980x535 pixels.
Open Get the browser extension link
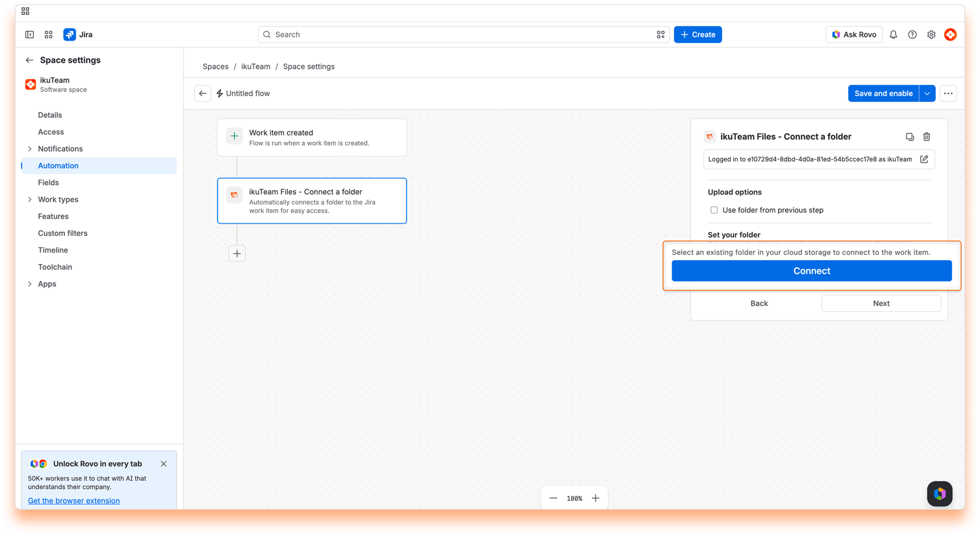tap(74, 501)
